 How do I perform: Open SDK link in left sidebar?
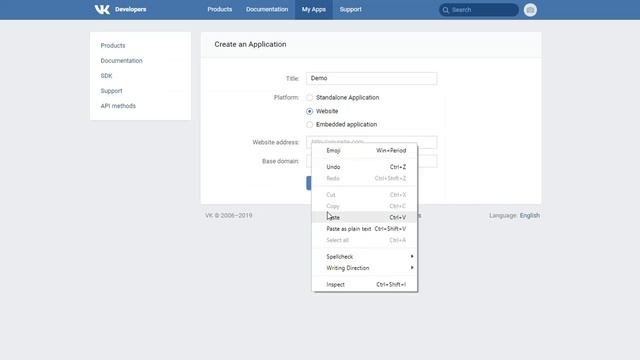[x=107, y=76]
